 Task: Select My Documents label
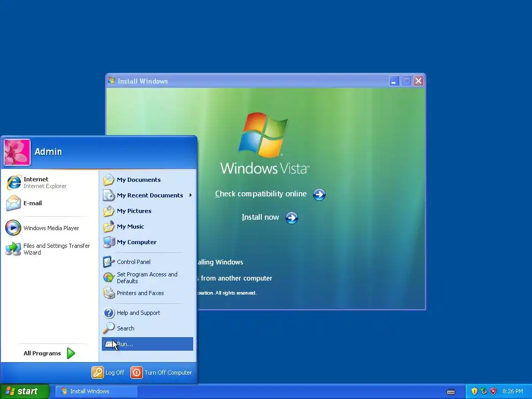point(139,180)
